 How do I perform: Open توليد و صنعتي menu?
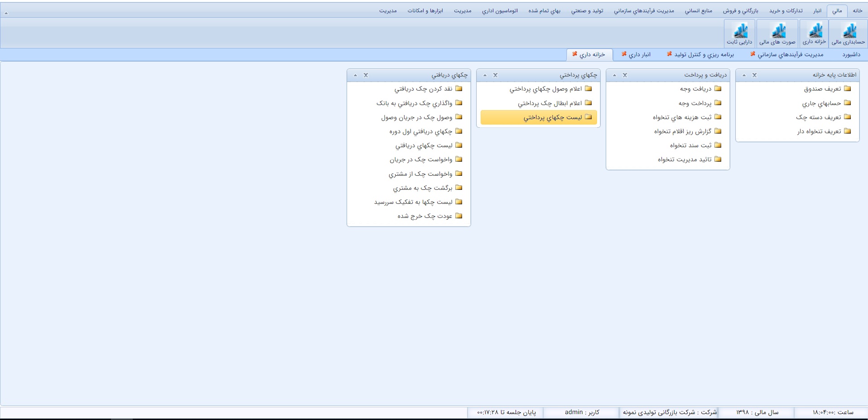click(x=587, y=11)
